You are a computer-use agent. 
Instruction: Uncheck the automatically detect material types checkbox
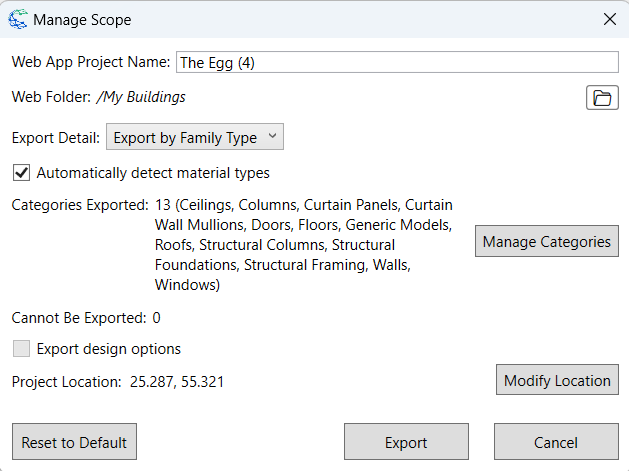pos(21,173)
